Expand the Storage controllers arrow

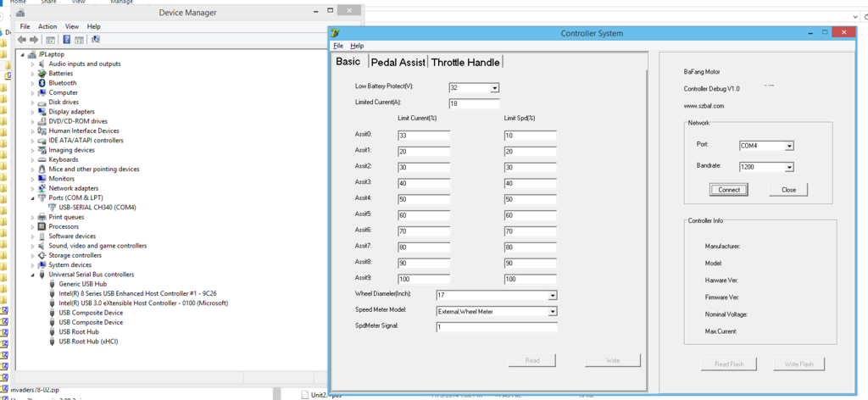point(33,256)
